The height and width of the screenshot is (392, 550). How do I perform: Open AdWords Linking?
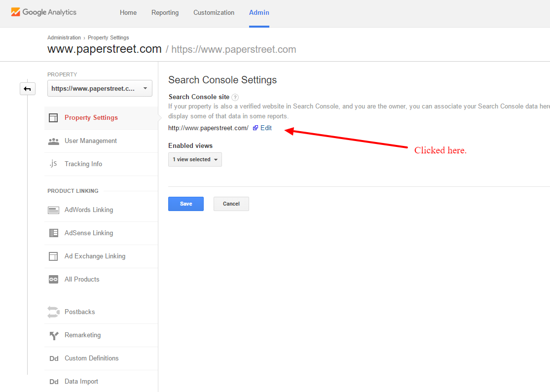(101, 210)
